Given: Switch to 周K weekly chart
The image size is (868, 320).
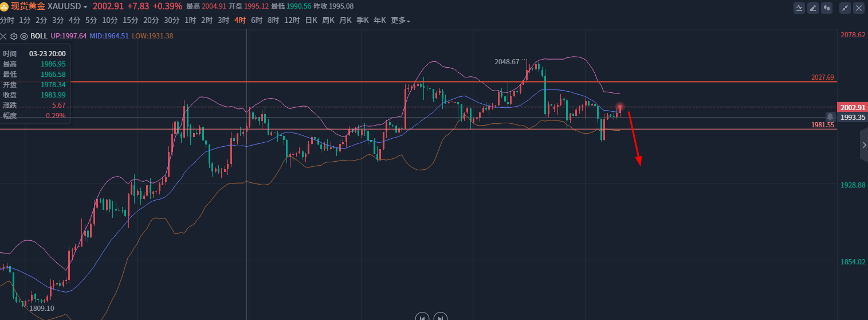Looking at the screenshot, I should [x=328, y=21].
